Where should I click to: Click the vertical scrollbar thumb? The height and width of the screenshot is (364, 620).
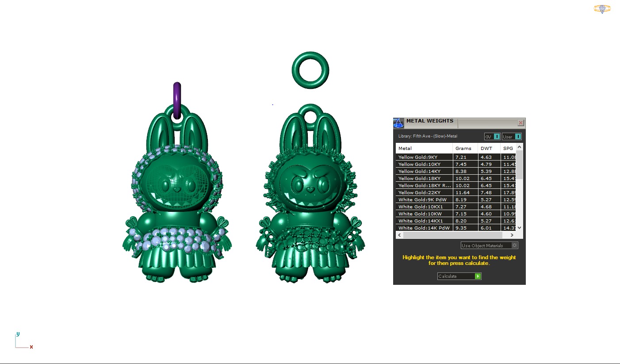pyautogui.click(x=519, y=164)
